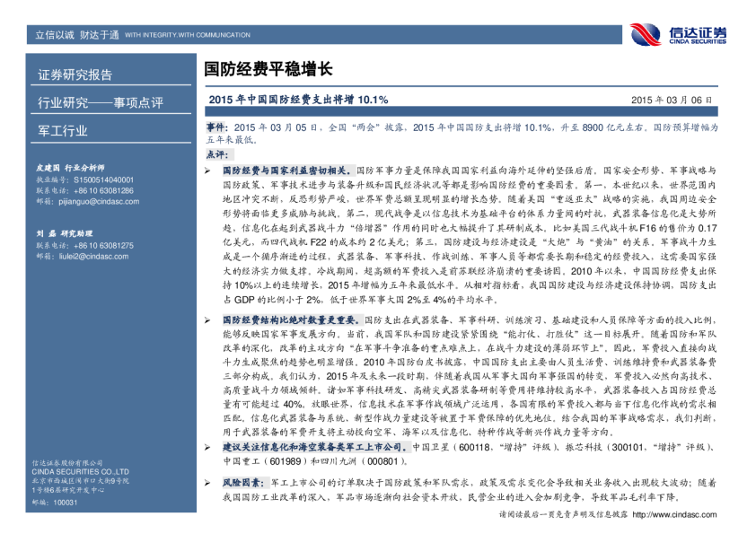This screenshot has height=534, width=756.
Task: Click the 风险因素: heading
Action: point(243,483)
